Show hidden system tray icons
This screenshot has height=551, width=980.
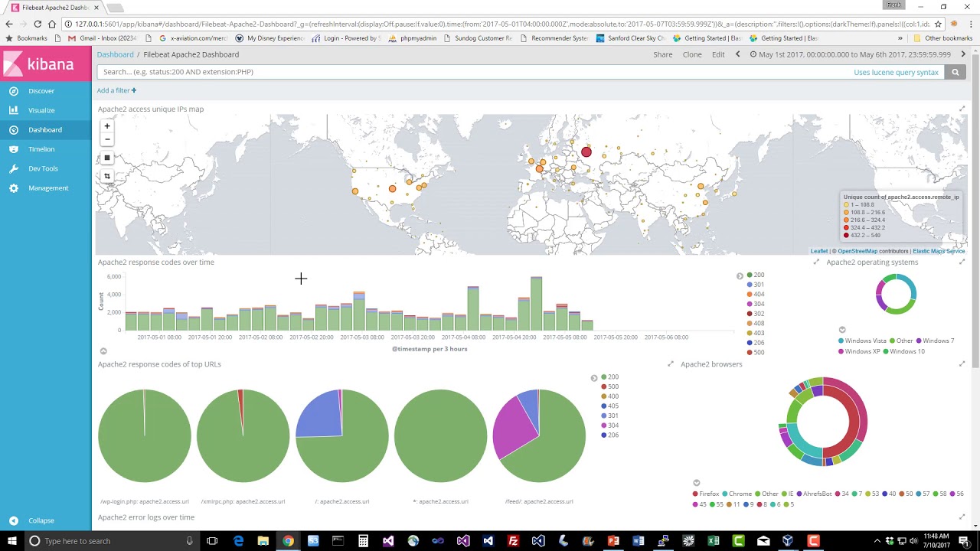[877, 541]
